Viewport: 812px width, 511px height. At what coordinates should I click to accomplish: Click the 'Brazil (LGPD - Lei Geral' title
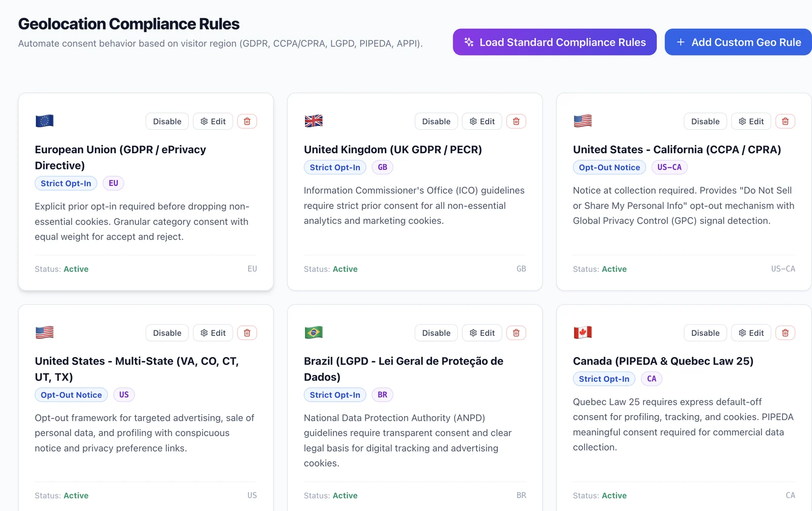(403, 369)
